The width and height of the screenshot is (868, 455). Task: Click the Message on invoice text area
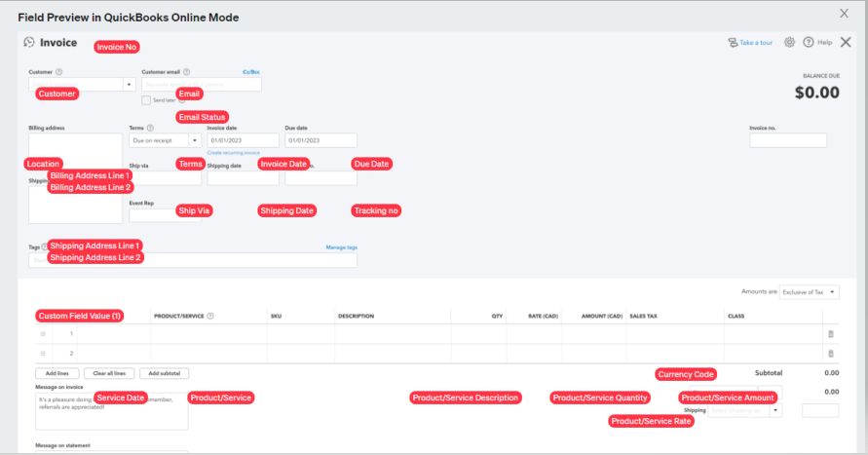point(112,411)
